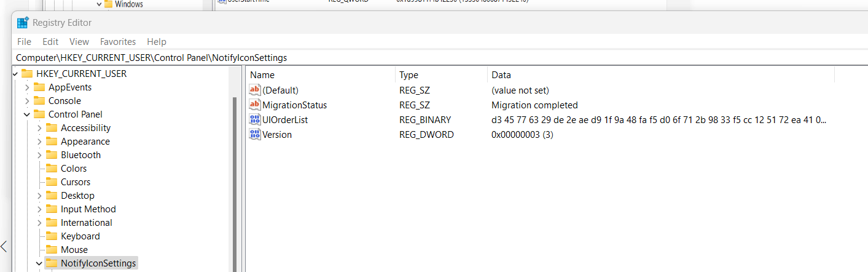Open the Help menu
The width and height of the screenshot is (868, 272).
tap(157, 42)
